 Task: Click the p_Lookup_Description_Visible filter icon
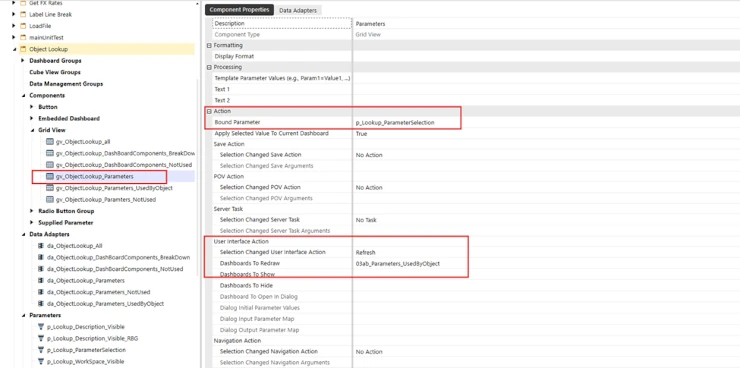pyautogui.click(x=41, y=327)
